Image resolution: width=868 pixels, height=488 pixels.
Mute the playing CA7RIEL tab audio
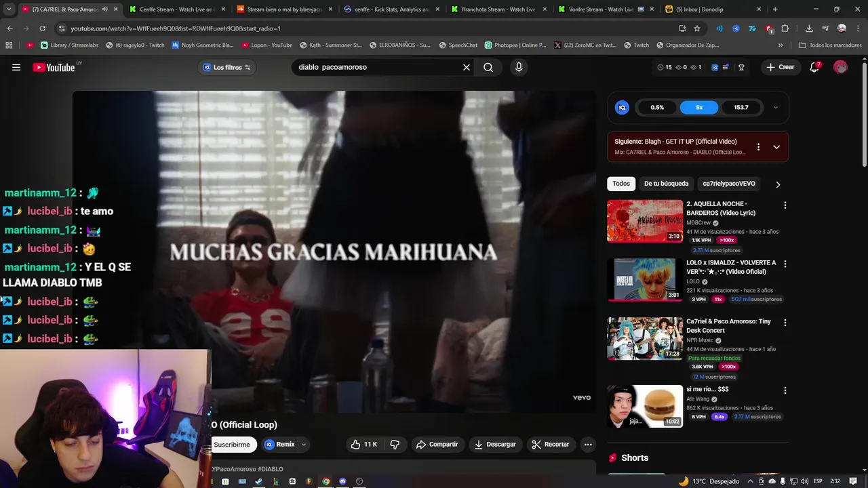104,9
